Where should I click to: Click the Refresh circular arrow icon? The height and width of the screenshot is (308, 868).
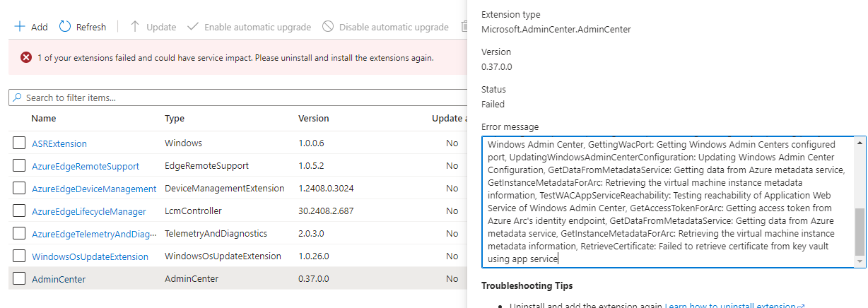(x=65, y=27)
